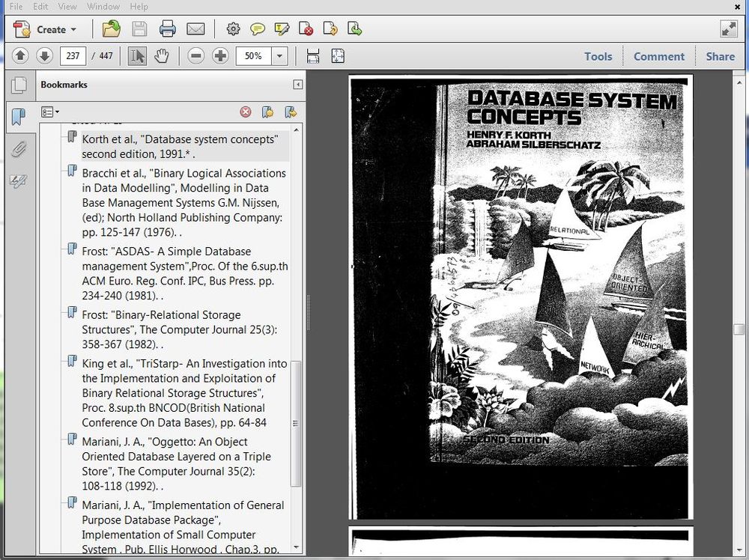This screenshot has height=560, width=749.
Task: Open the Help menu
Action: (x=139, y=6)
